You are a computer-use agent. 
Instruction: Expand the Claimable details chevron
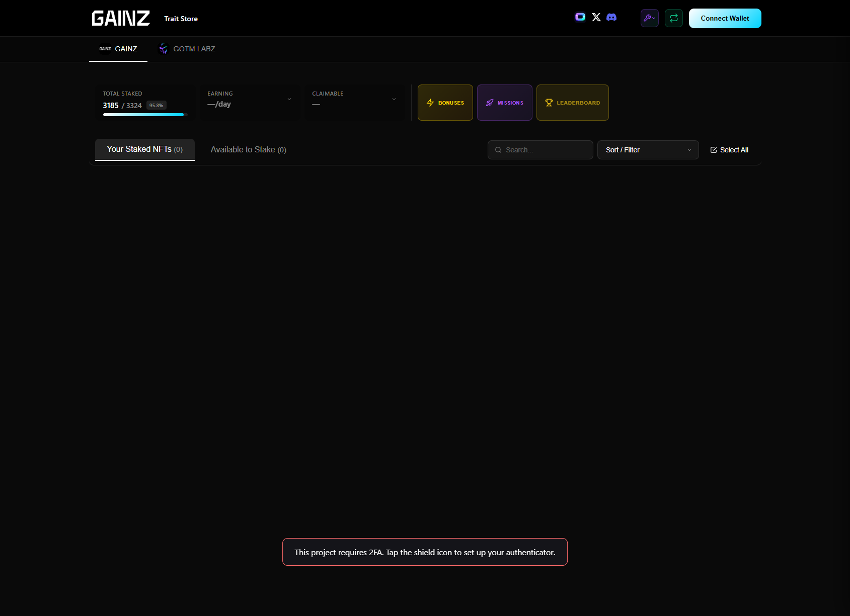pos(394,100)
